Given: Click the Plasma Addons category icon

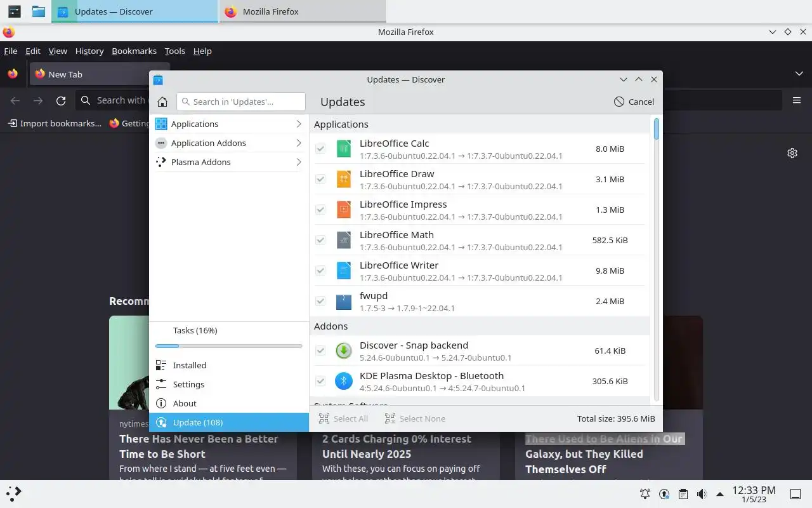Looking at the screenshot, I should click(161, 162).
